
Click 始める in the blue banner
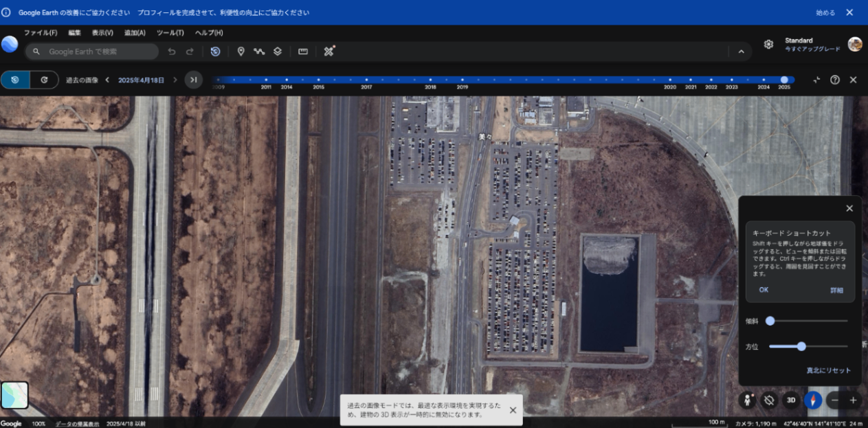click(x=825, y=12)
